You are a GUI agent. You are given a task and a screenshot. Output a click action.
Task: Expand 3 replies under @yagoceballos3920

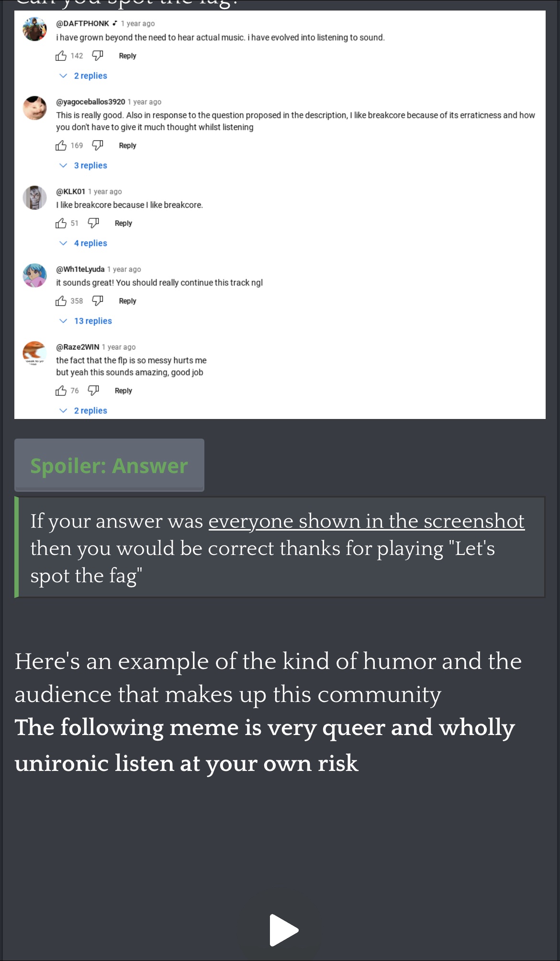pos(90,165)
